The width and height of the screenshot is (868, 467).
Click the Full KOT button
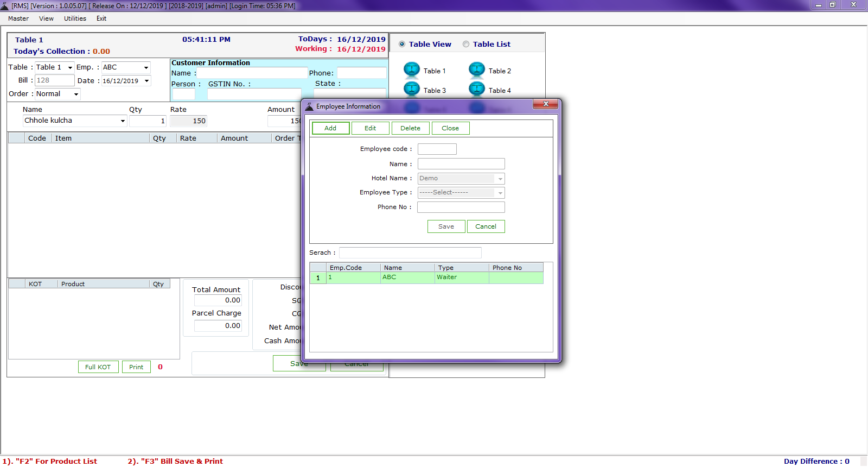[98, 367]
